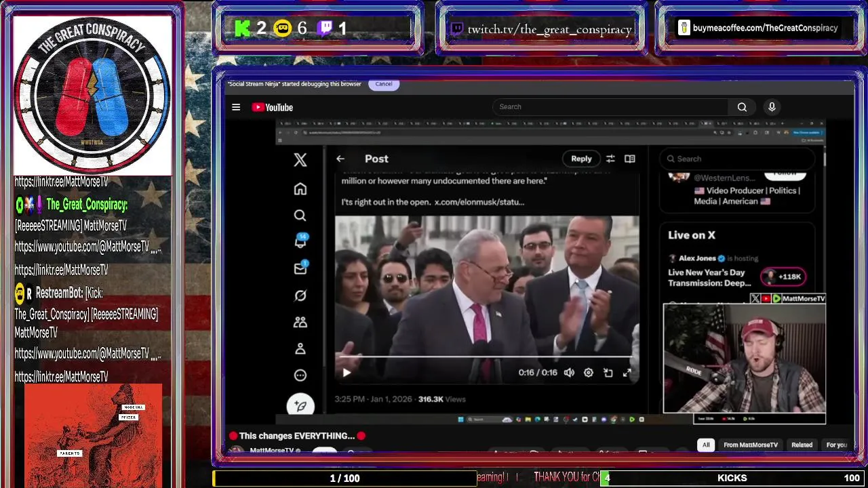Click the yellow viewer count icon showing 6

click(x=282, y=28)
